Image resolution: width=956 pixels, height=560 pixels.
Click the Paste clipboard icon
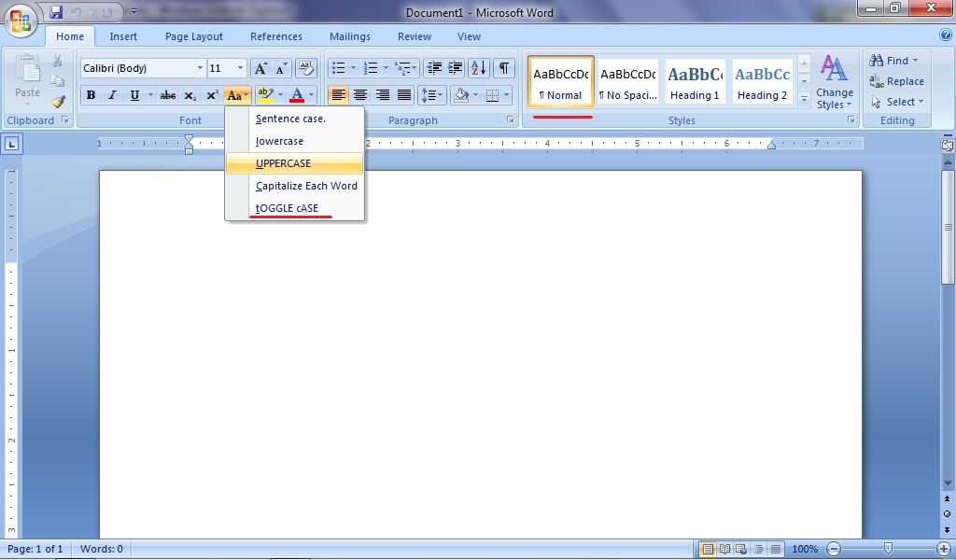click(27, 69)
